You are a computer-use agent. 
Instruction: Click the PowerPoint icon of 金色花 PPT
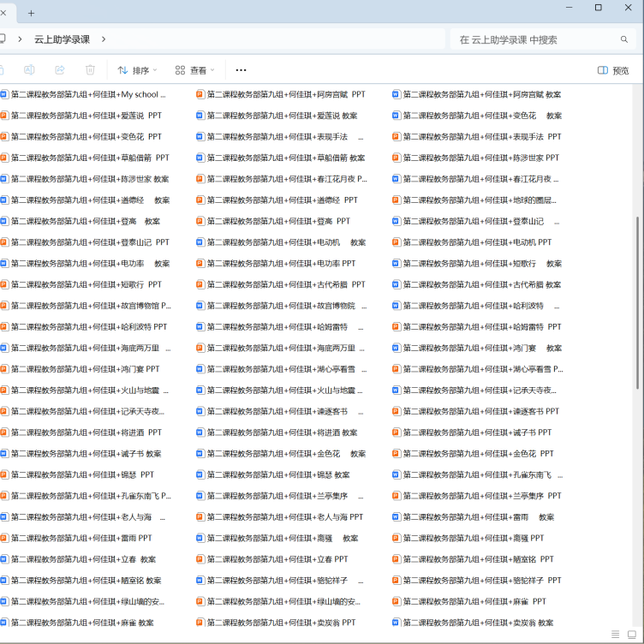(x=396, y=453)
